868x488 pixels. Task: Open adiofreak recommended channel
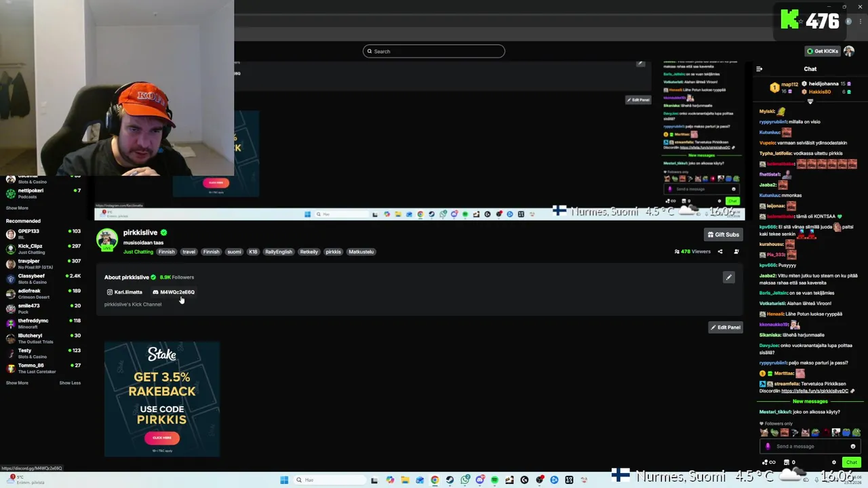tap(42, 293)
